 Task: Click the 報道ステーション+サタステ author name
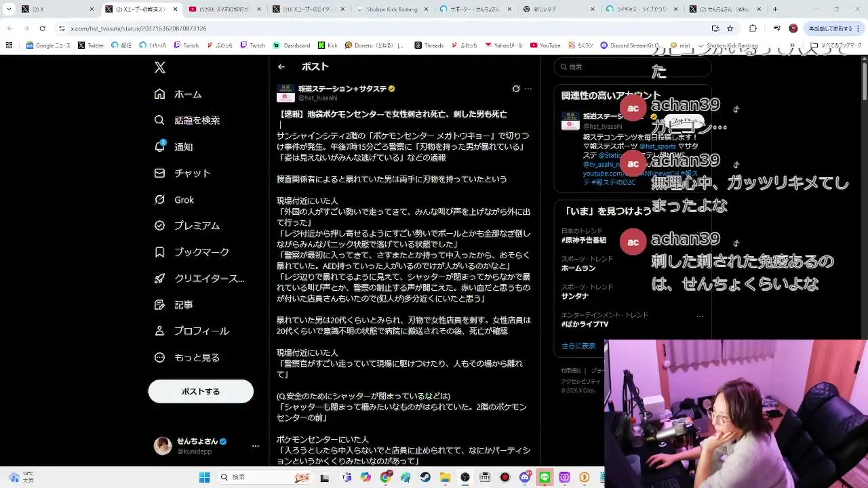click(x=342, y=89)
